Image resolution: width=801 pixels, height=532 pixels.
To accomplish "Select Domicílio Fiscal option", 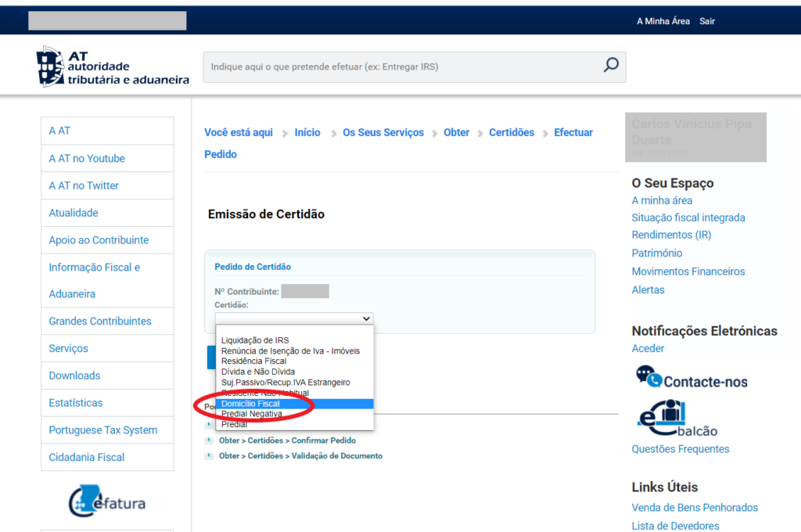I will (294, 404).
